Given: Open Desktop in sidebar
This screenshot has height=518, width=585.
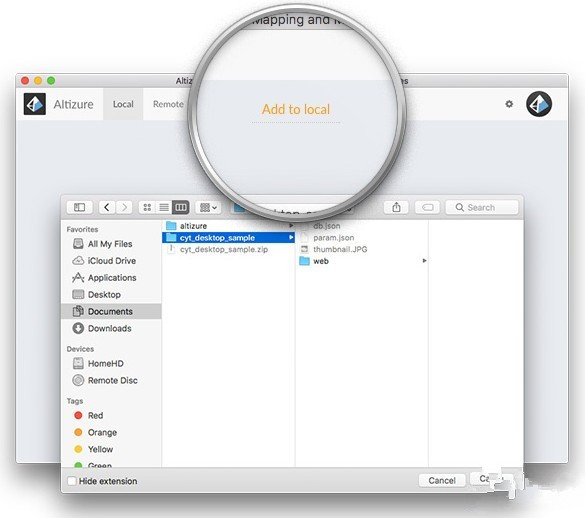Looking at the screenshot, I should coord(111,294).
